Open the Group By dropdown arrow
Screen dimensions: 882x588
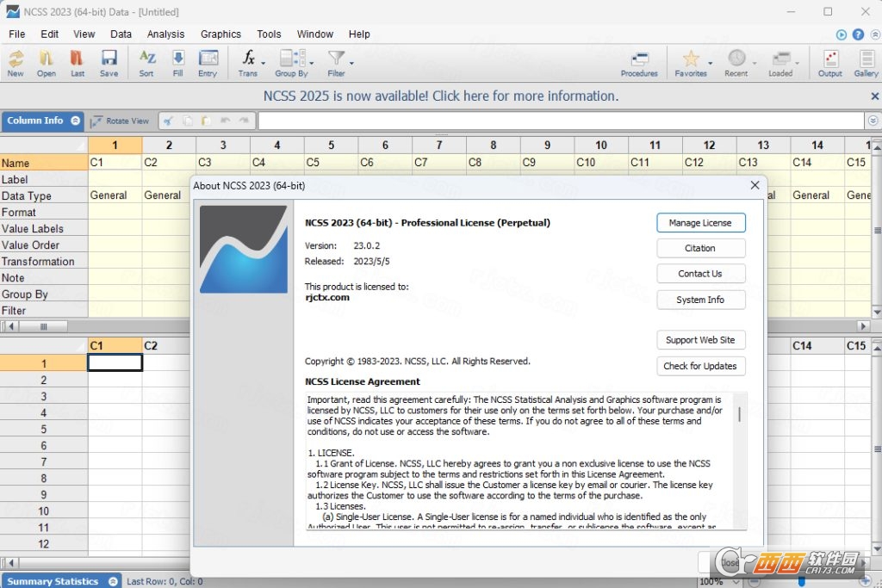click(x=312, y=63)
